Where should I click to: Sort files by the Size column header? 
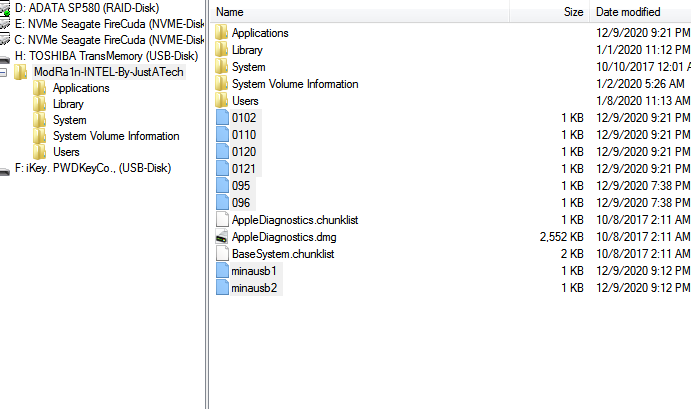pos(573,12)
